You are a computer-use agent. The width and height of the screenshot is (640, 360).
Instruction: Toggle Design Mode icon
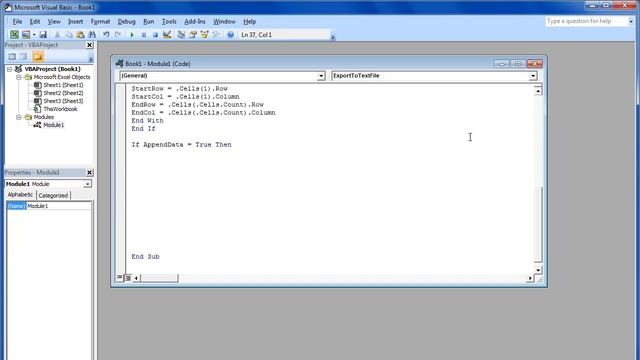tap(167, 35)
